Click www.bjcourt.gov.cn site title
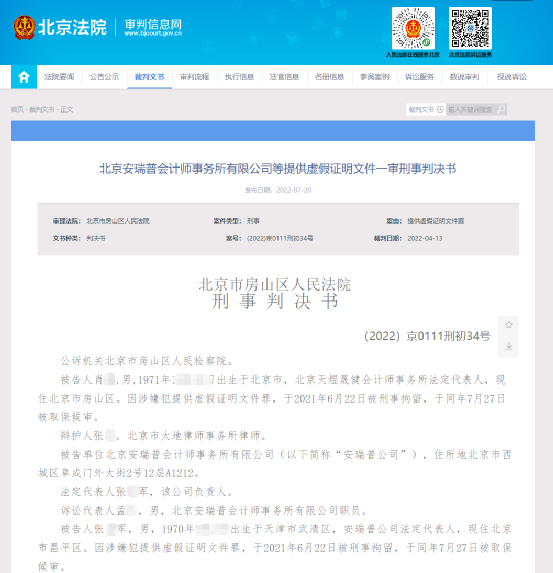553x573 pixels. (x=153, y=33)
